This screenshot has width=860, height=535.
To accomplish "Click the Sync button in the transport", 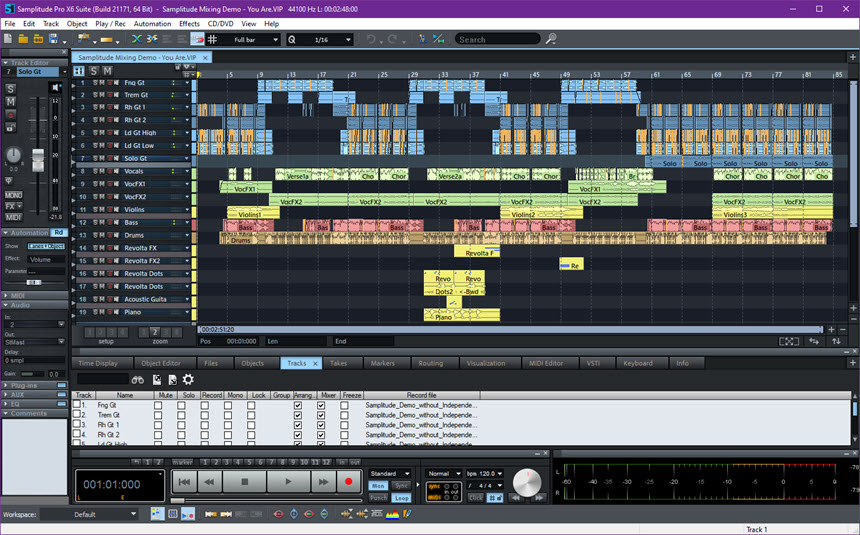I will [x=401, y=486].
